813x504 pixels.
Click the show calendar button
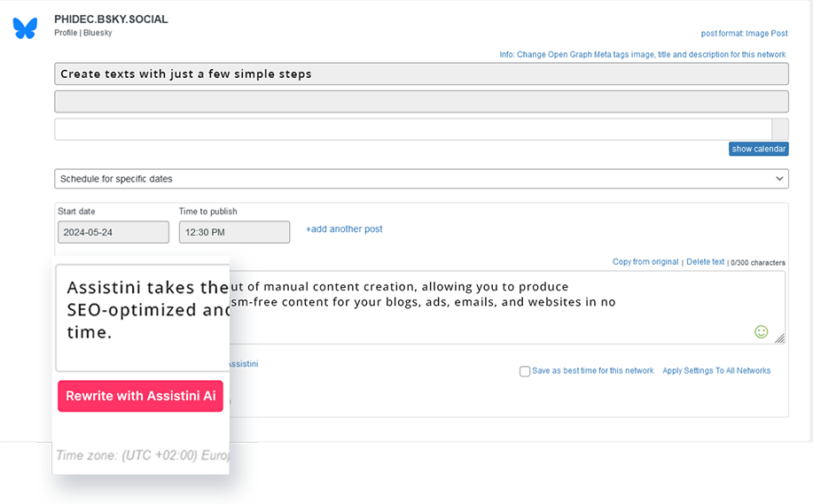coord(759,149)
